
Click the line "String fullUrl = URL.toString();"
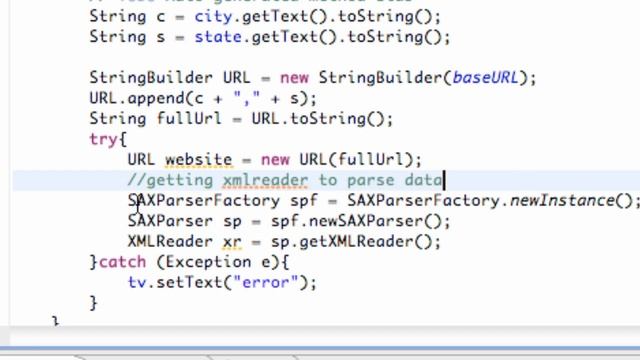point(241,119)
